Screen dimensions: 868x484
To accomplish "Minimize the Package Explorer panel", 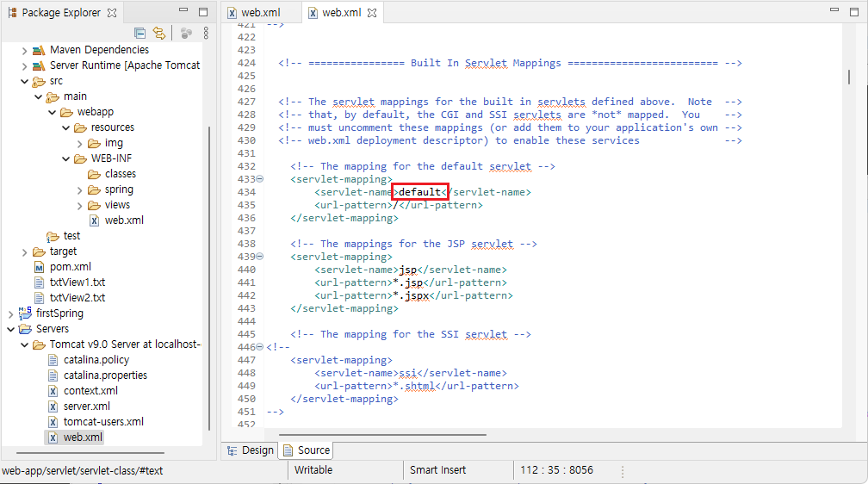I will pos(183,10).
